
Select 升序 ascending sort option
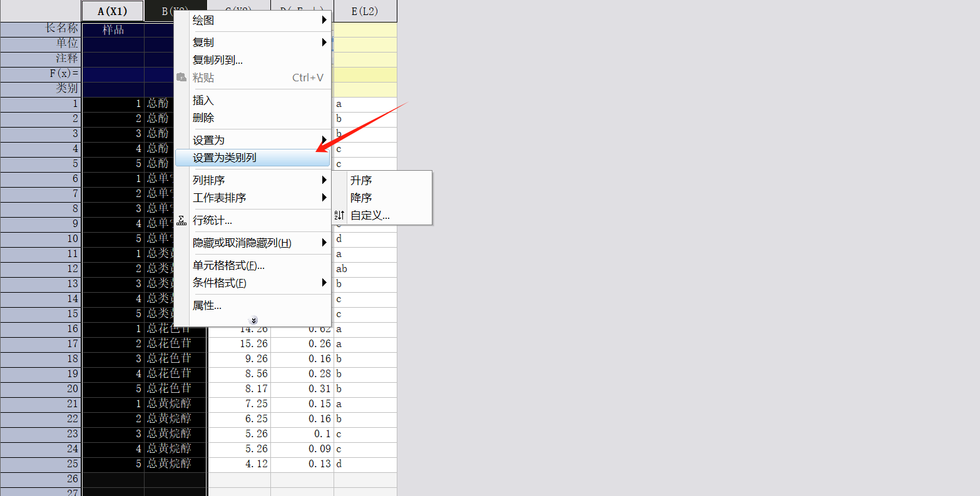click(x=361, y=180)
